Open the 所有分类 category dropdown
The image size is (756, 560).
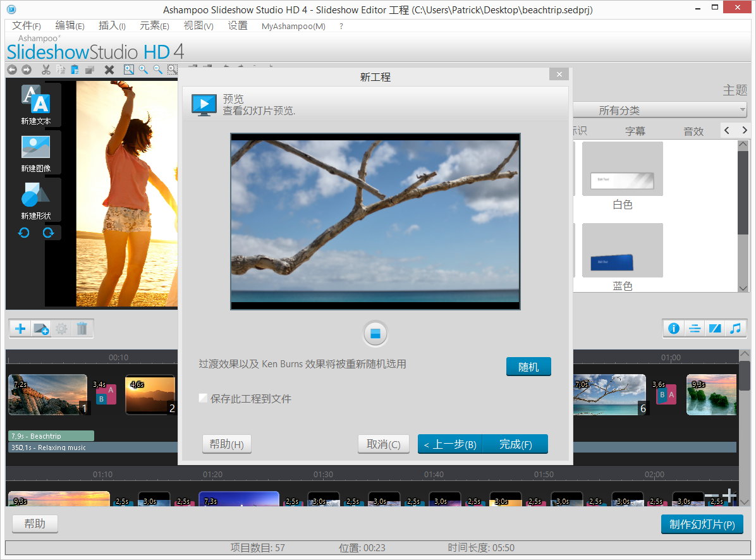(660, 109)
